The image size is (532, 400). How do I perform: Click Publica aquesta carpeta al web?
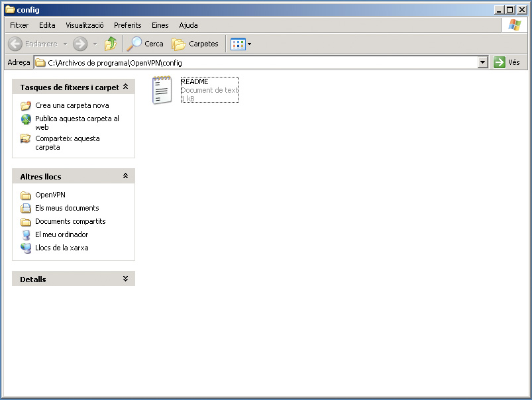[77, 123]
